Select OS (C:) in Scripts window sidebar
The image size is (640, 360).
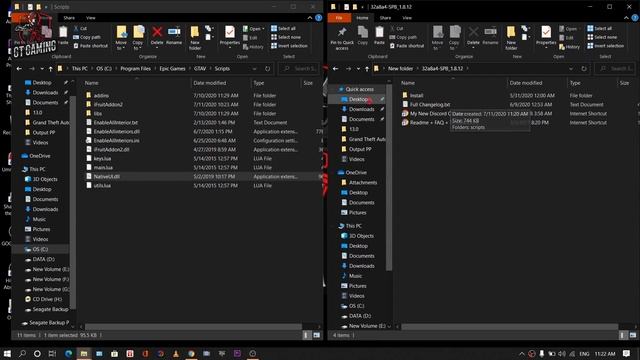[x=40, y=249]
